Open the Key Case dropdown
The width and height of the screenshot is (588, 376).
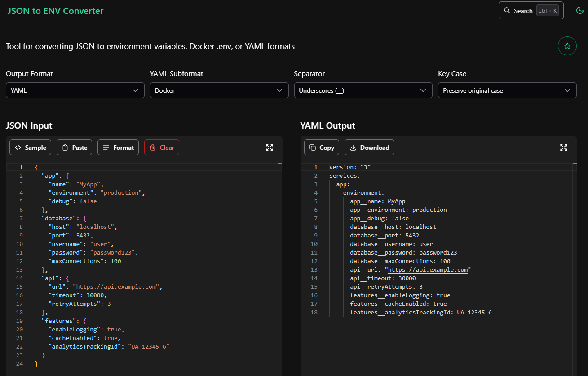pos(507,90)
